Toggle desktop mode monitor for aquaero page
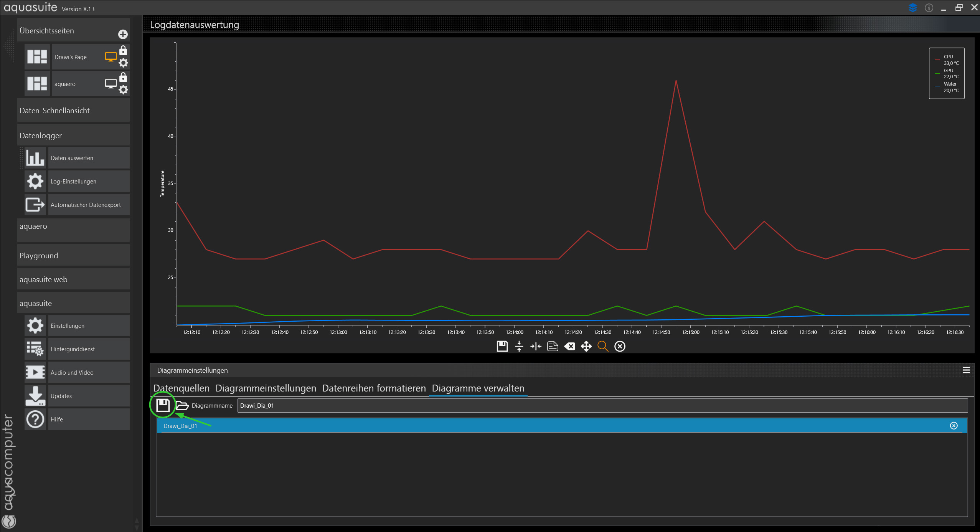Screen dimensions: 980x532 coord(111,83)
